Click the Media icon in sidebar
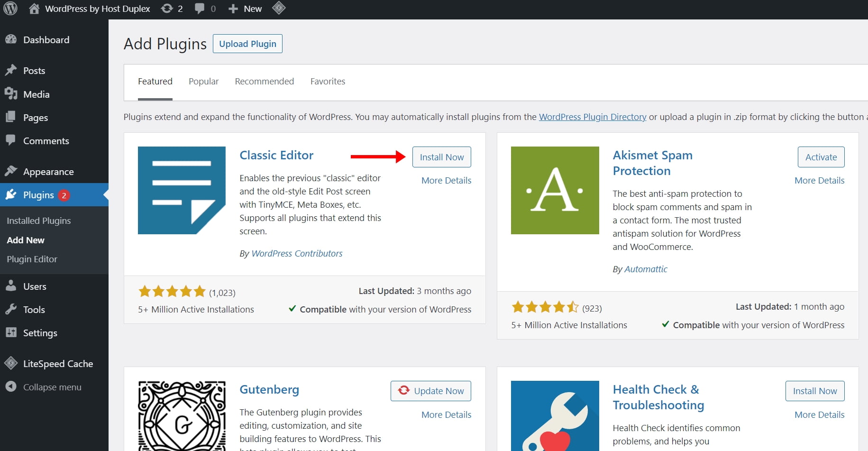The width and height of the screenshot is (868, 451). pos(11,94)
